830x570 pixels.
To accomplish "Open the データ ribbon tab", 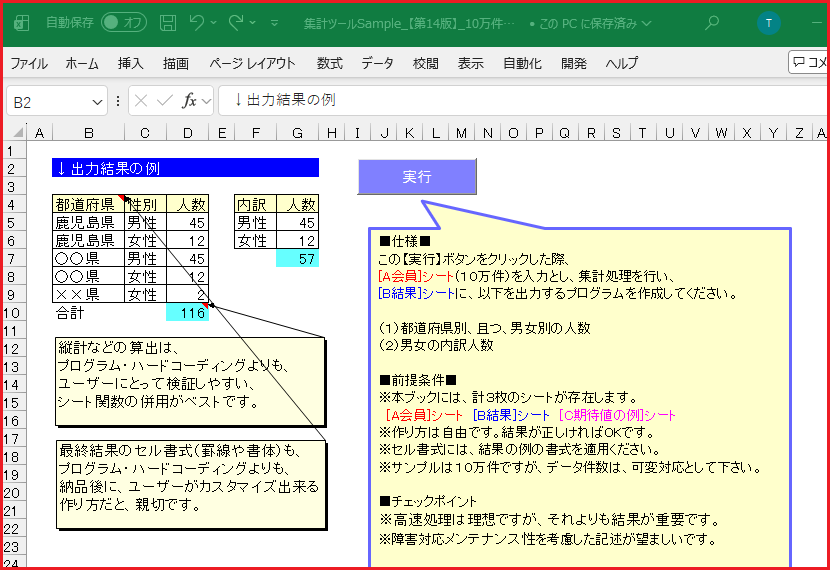I will 377,64.
